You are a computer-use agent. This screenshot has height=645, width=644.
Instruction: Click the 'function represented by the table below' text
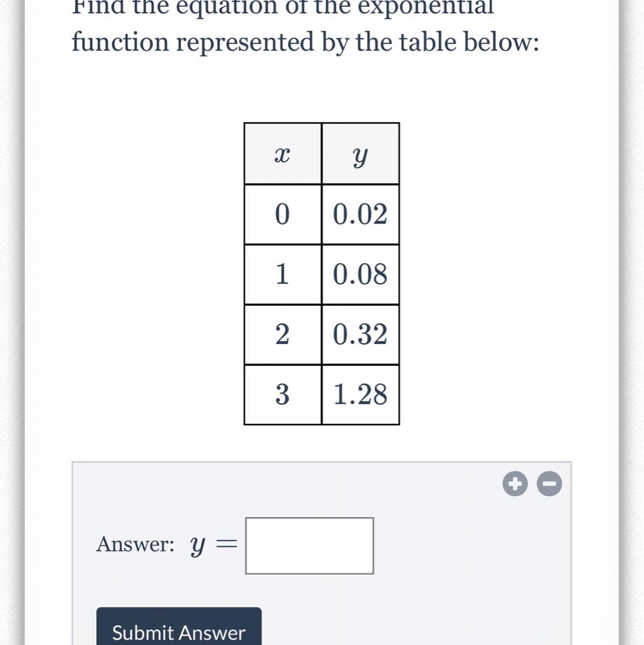[305, 42]
